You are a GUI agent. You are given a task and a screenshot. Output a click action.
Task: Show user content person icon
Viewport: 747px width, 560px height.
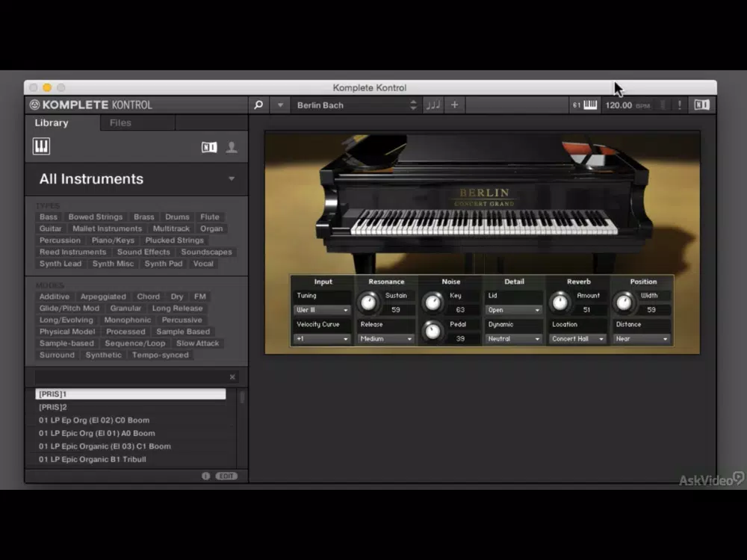pyautogui.click(x=232, y=147)
